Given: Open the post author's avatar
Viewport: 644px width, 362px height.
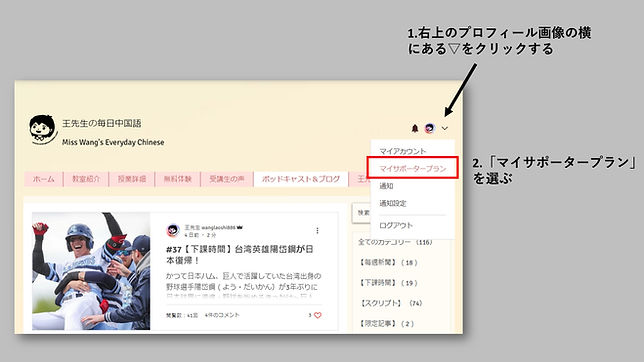Looking at the screenshot, I should pos(173,230).
